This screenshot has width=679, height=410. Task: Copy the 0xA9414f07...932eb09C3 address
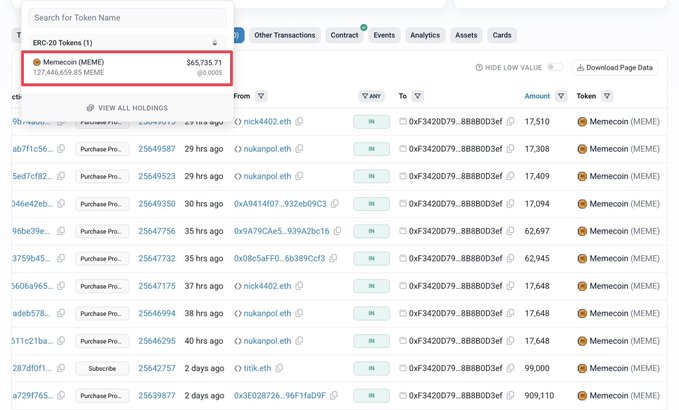[x=335, y=203]
